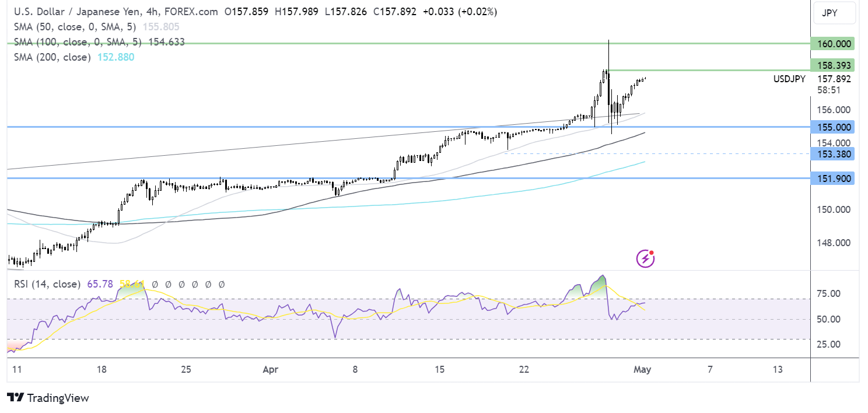868x413 pixels.
Task: Click SMA 100 value 154.633
Action: pos(166,42)
